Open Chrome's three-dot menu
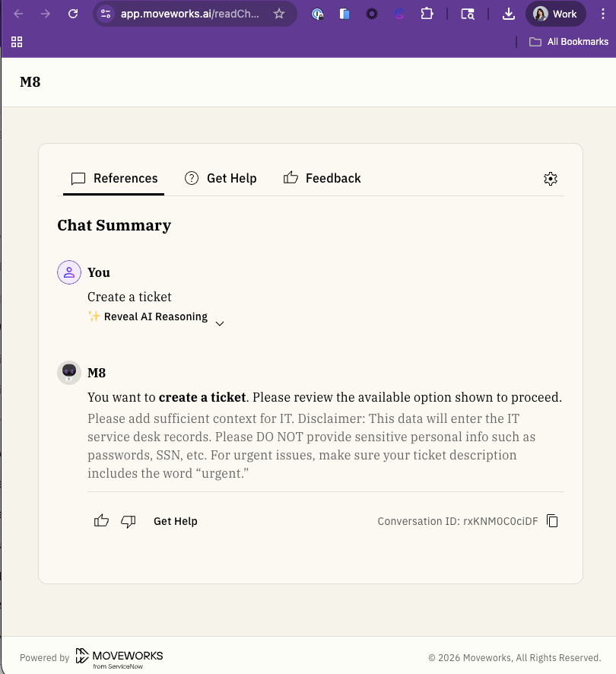The width and height of the screenshot is (616, 674). click(x=603, y=14)
